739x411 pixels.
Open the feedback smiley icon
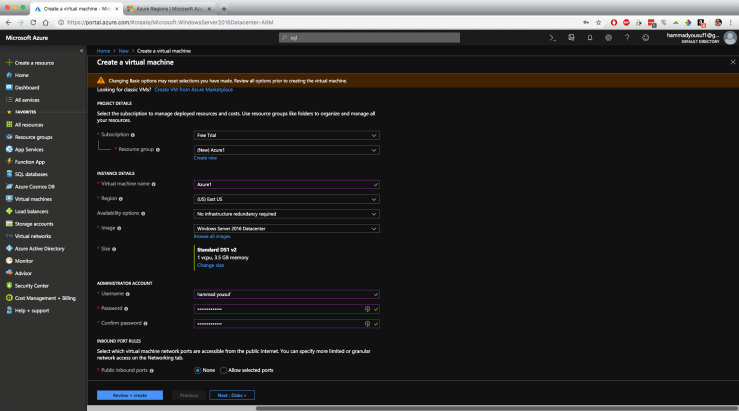(x=645, y=38)
